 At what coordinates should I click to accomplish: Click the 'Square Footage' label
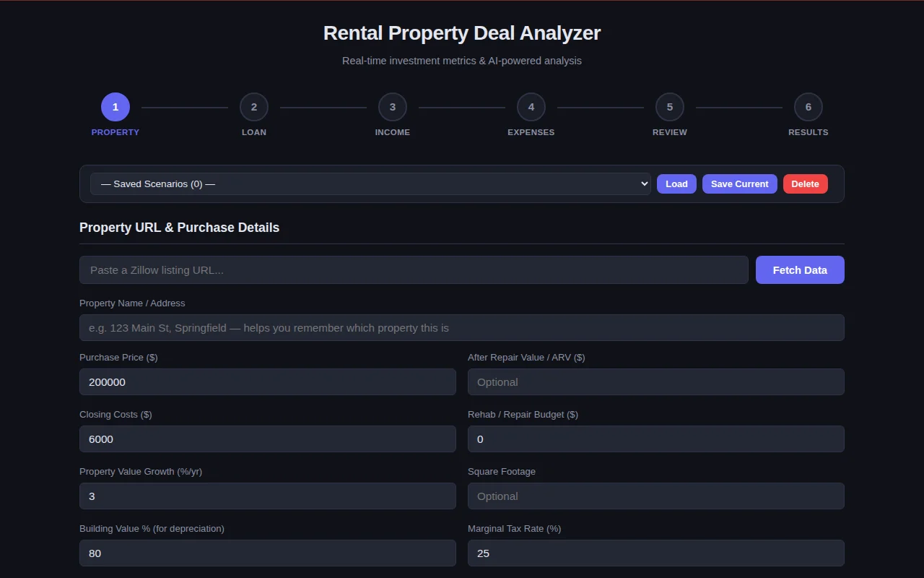pos(502,472)
